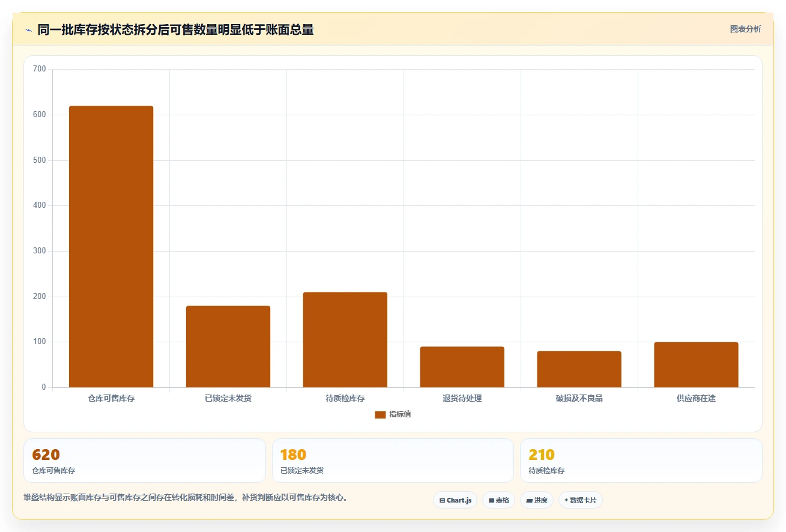Screen dimensions: 786x532
Task: Click the 进度 tag
Action: point(537,500)
